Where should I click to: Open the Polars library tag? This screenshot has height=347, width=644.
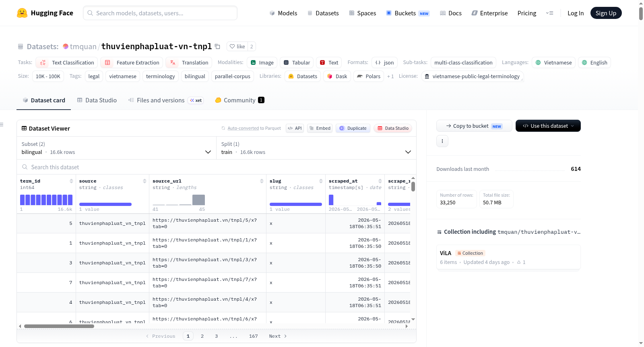[369, 76]
